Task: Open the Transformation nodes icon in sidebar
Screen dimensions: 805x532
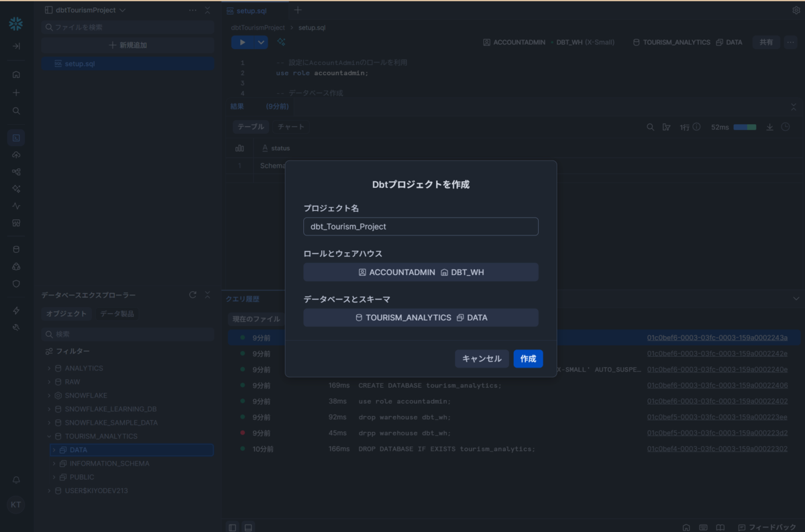Action: coord(16,172)
